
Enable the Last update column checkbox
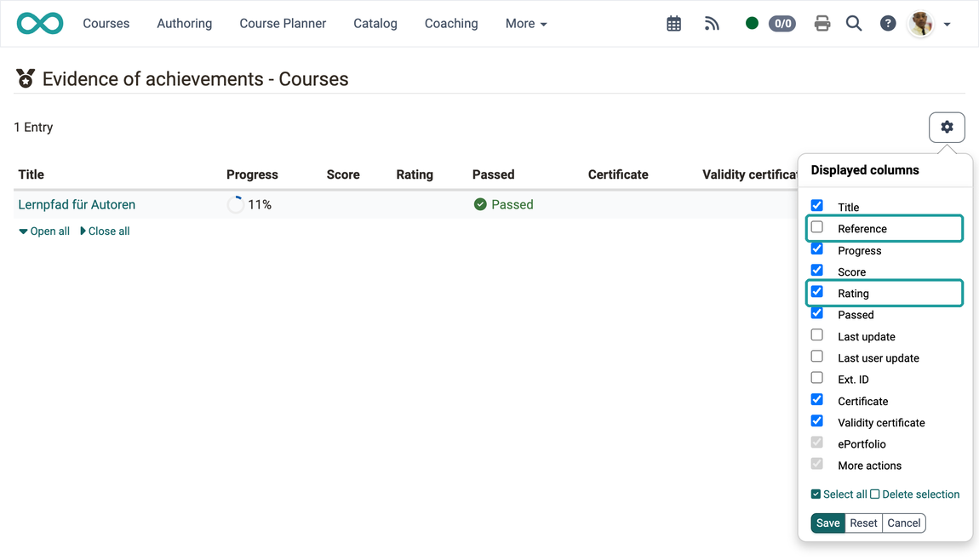pos(816,334)
